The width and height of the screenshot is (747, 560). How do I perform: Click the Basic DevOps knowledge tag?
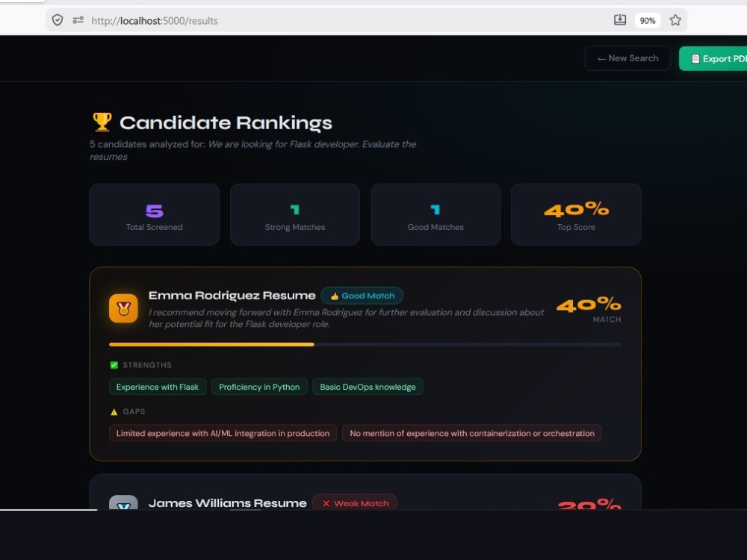coord(368,387)
